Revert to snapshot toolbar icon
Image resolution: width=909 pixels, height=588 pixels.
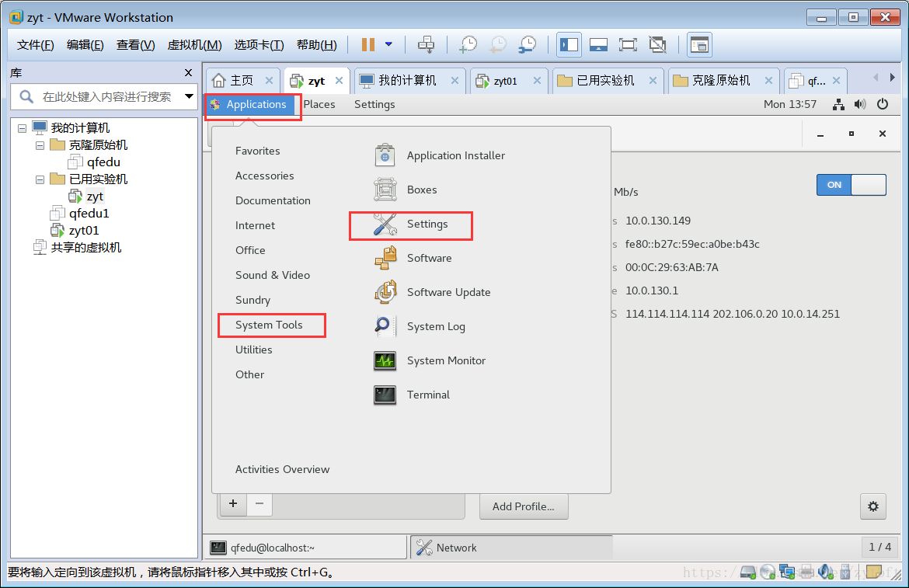click(x=498, y=44)
